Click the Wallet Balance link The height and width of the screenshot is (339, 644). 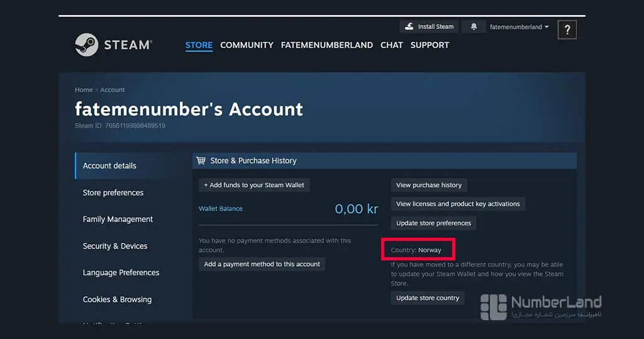221,208
